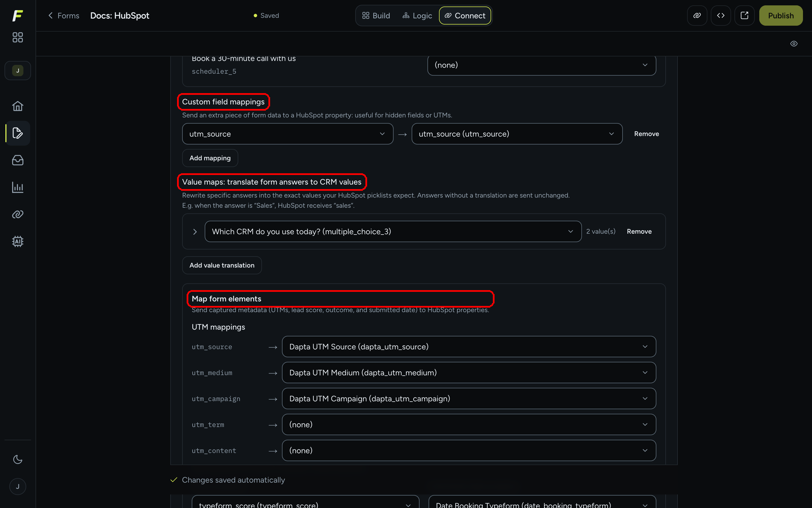Open the inbox icon in sidebar
Screen dimensions: 812x508
(x=17, y=160)
